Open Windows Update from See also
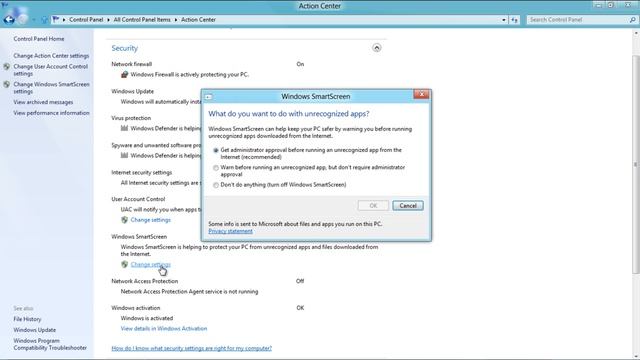The image size is (640, 360). pos(35,330)
